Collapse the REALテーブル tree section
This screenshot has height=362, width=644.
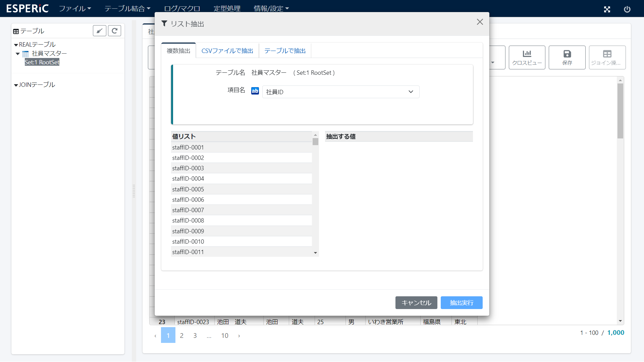pyautogui.click(x=16, y=45)
